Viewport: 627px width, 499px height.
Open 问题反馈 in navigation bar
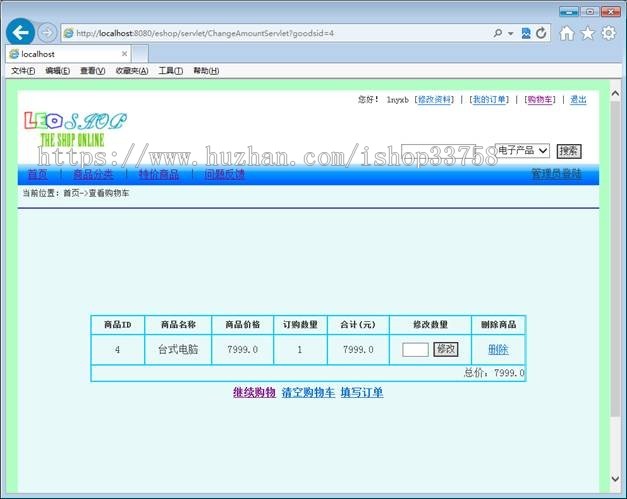[224, 174]
